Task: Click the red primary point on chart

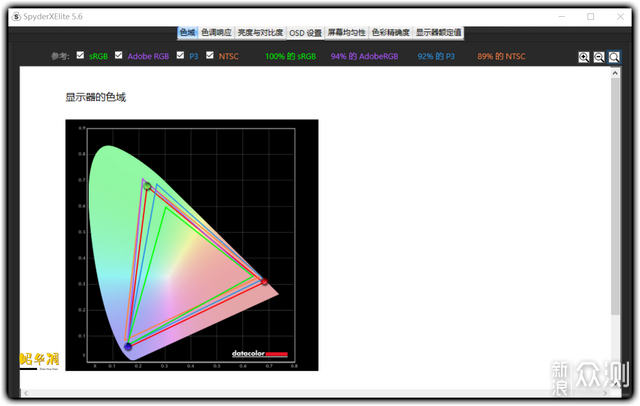Action: click(x=264, y=282)
